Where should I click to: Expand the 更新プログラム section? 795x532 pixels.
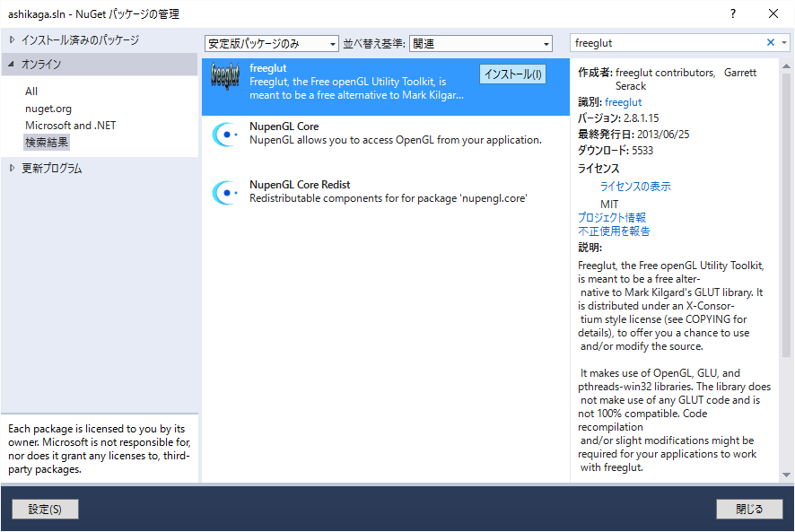(x=12, y=168)
